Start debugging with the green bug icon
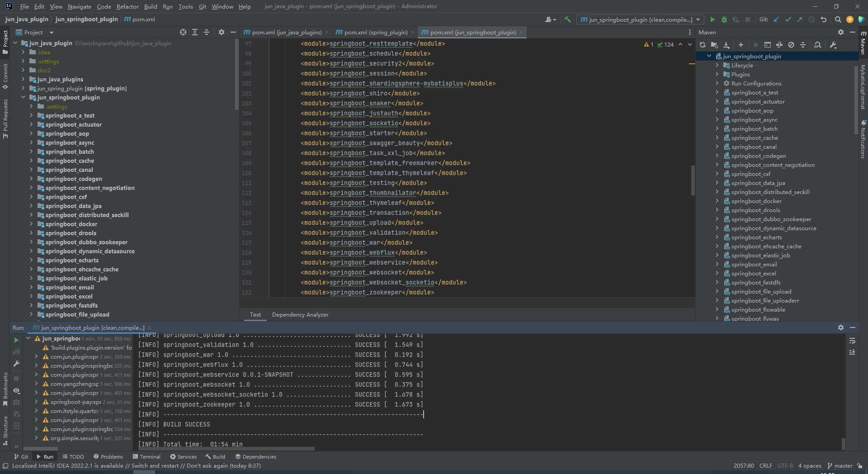This screenshot has width=868, height=474. 724,19
